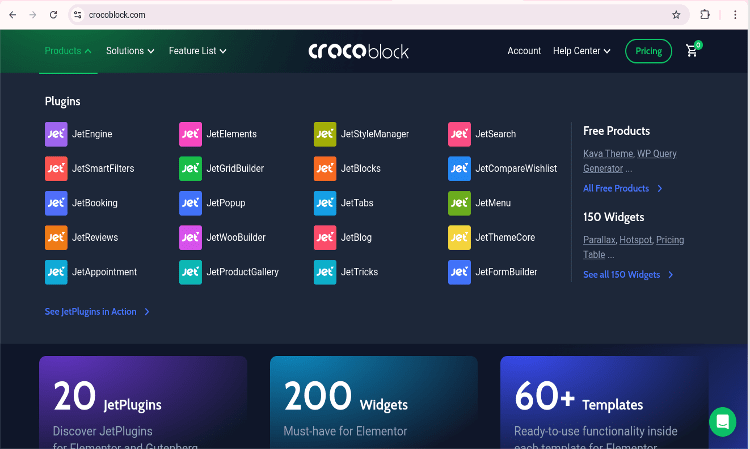Image resolution: width=750 pixels, height=449 pixels.
Task: Go forward with the browser's forward arrow
Action: click(x=33, y=15)
